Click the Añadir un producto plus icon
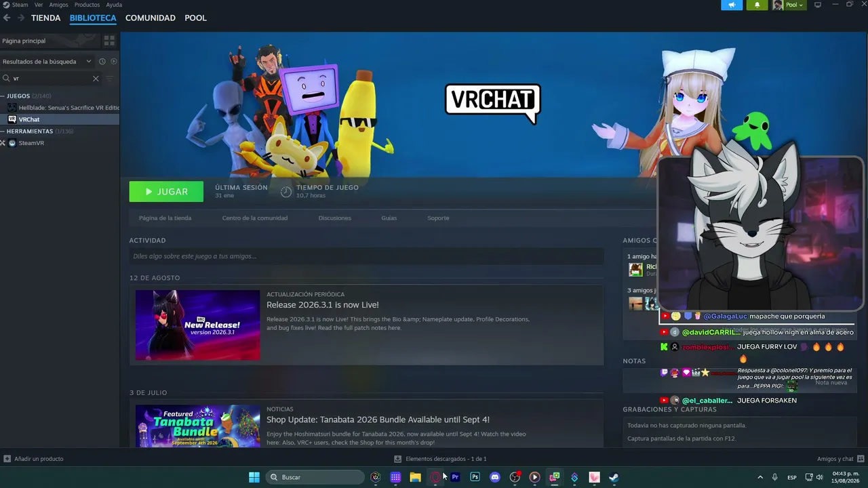 click(x=7, y=459)
